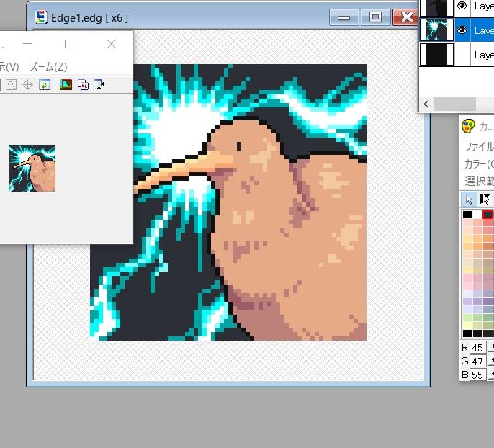This screenshot has height=448, width=494.
Task: Click the R value field showing 45
Action: 477,347
